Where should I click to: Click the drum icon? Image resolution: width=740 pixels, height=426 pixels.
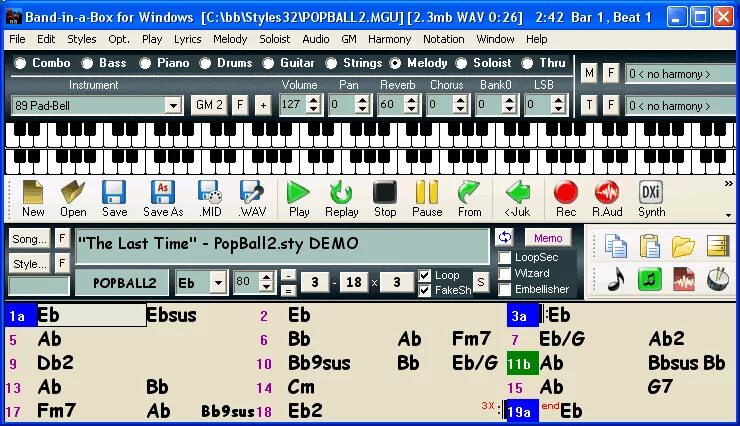pos(718,279)
